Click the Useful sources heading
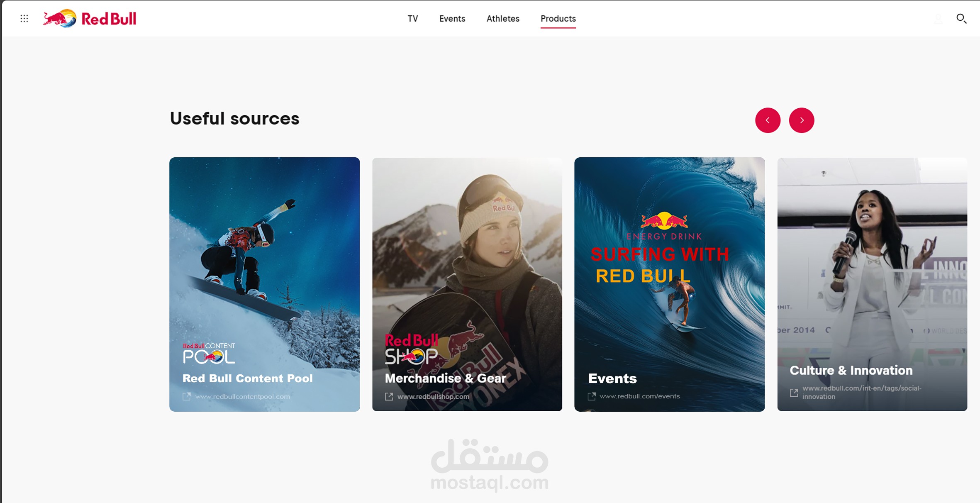 click(234, 119)
